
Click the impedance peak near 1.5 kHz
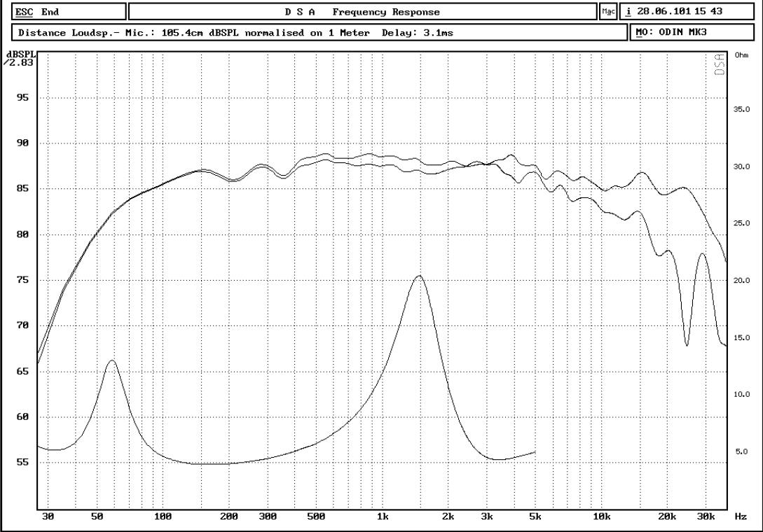click(419, 276)
